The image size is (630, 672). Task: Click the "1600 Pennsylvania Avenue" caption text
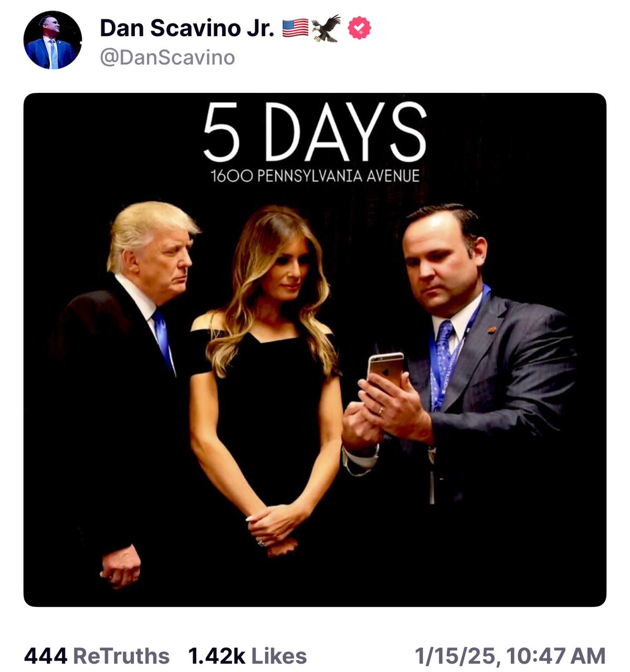pyautogui.click(x=314, y=176)
